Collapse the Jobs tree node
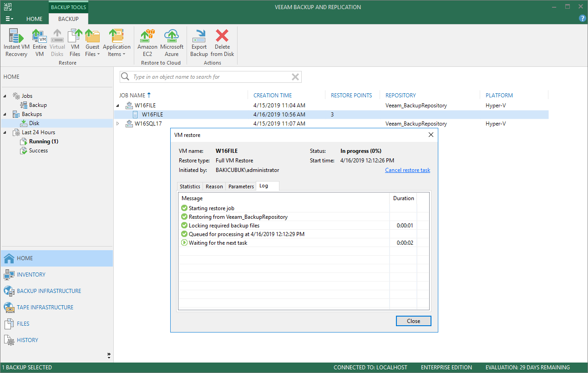 click(x=5, y=96)
